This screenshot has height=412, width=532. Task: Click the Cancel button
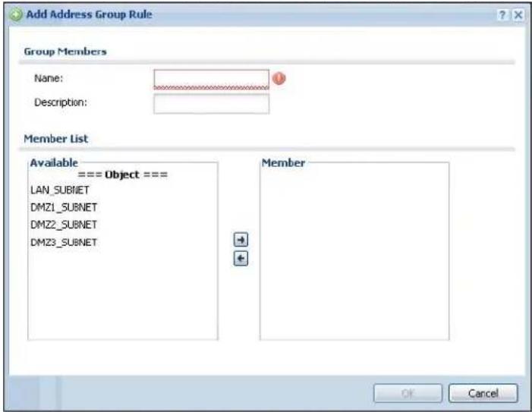[x=483, y=393]
